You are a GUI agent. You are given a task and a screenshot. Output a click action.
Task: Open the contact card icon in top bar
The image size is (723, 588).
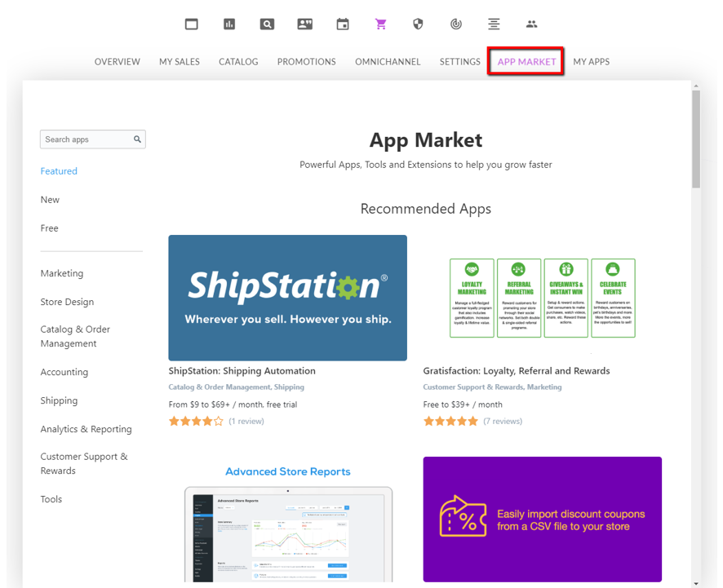304,24
